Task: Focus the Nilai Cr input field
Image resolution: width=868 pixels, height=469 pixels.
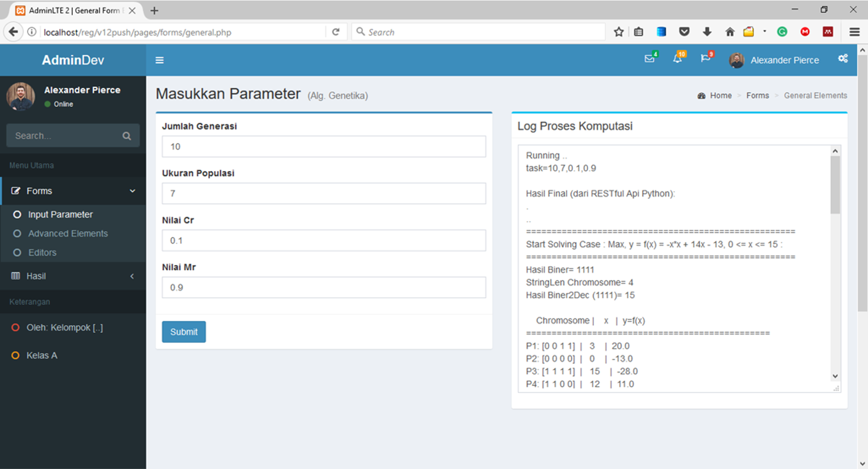Action: 324,240
